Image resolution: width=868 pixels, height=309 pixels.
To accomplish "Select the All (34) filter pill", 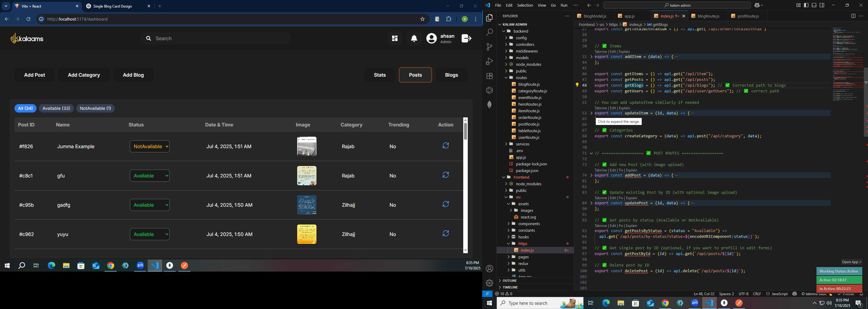I will click(25, 108).
